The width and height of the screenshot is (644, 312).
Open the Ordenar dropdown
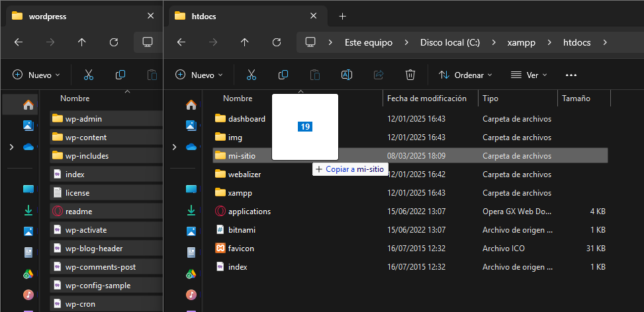(x=465, y=75)
